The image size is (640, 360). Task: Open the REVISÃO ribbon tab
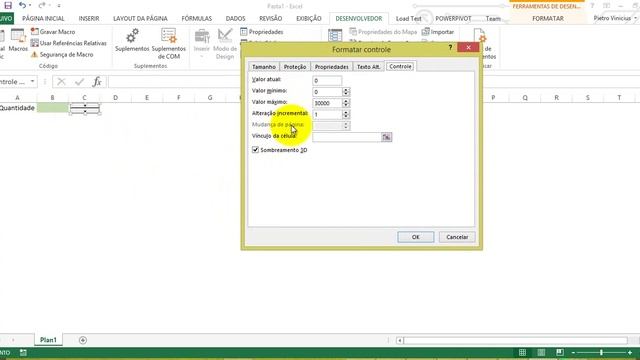[271, 18]
